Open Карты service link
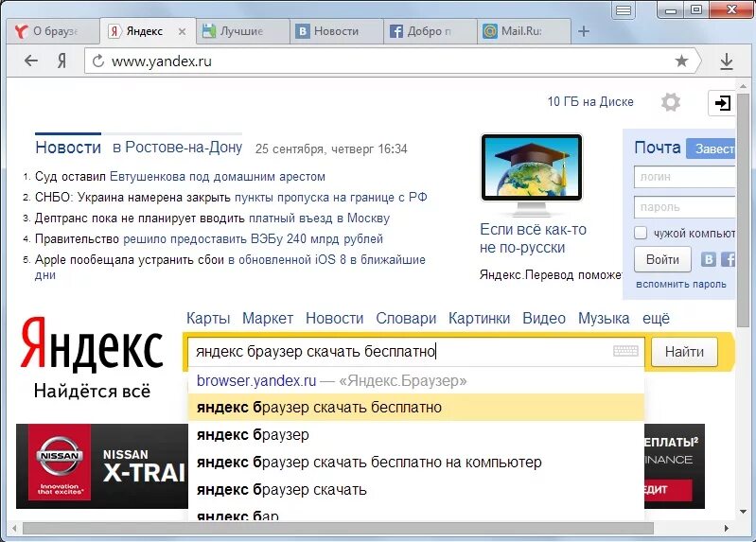The height and width of the screenshot is (542, 756). point(208,318)
